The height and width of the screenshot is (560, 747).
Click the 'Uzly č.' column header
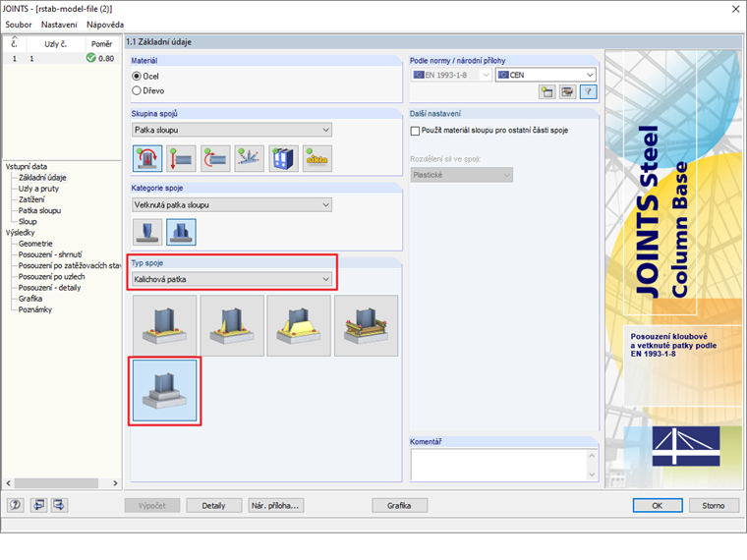click(56, 44)
